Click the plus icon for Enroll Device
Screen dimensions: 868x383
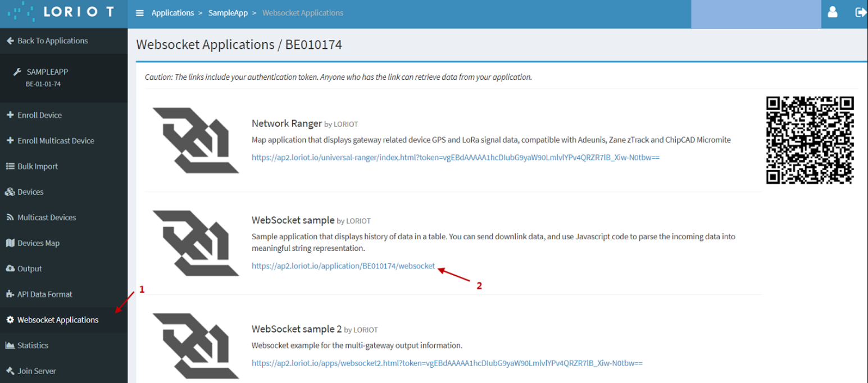click(10, 115)
